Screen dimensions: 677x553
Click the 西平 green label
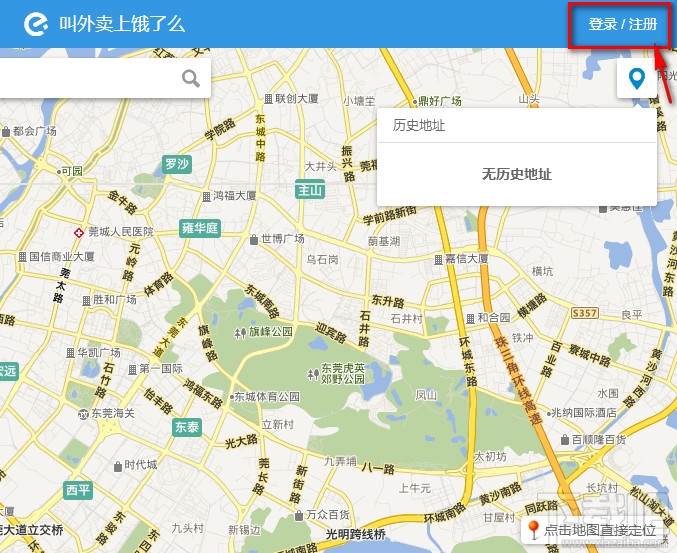tap(78, 490)
